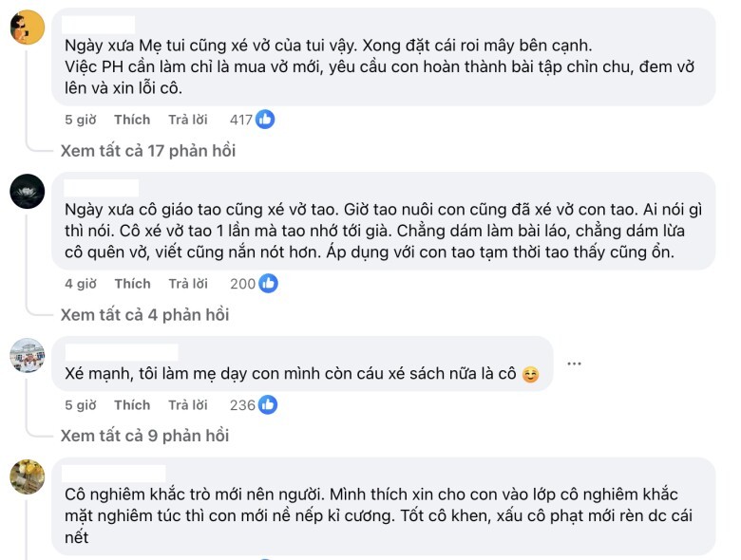The height and width of the screenshot is (560, 741).
Task: Open third commenter's building avatar
Action: (x=28, y=355)
